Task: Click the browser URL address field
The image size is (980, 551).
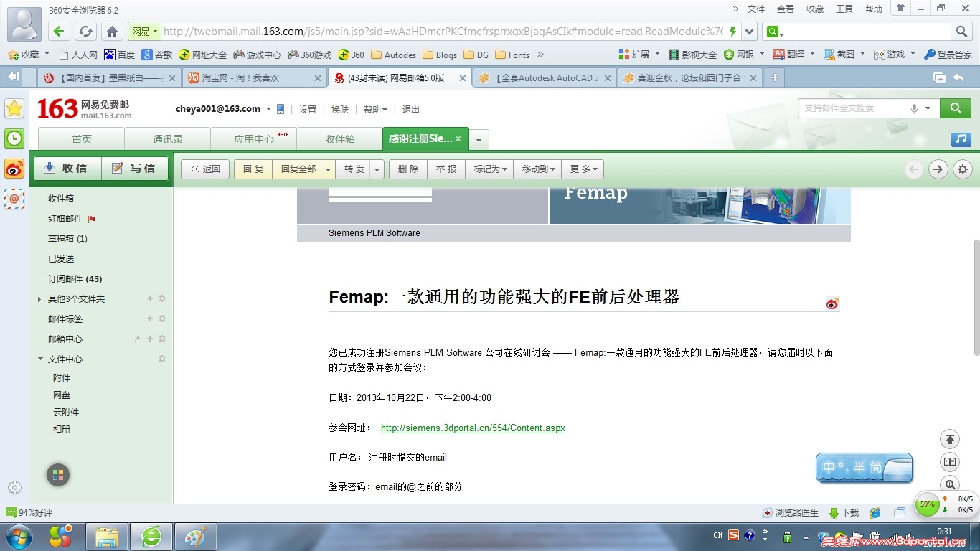Action: click(x=443, y=32)
